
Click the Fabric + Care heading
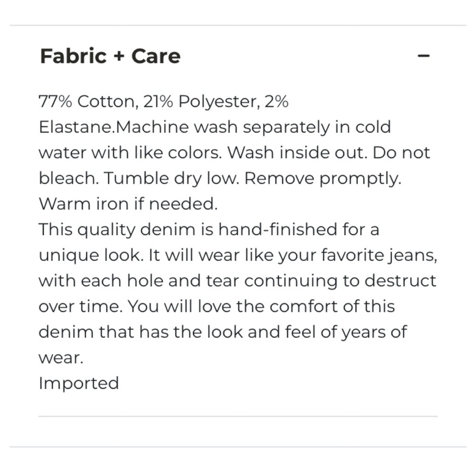[x=110, y=56]
